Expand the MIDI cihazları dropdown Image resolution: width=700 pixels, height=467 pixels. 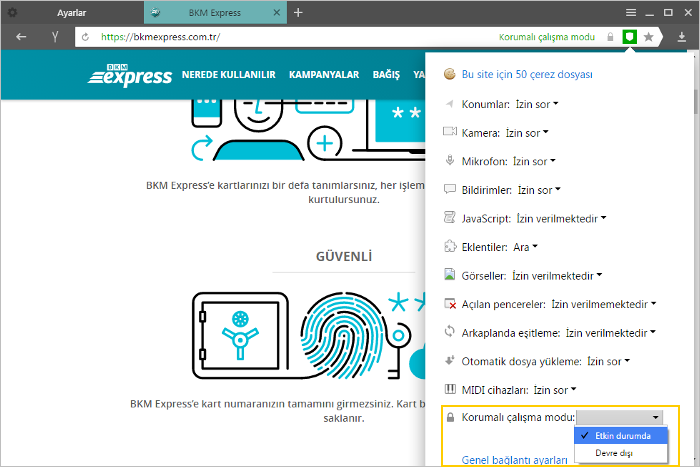(555, 390)
